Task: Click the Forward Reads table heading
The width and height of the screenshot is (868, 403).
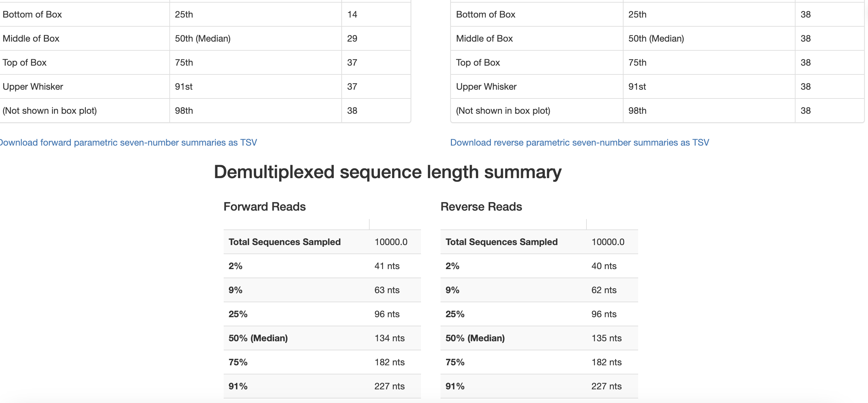Action: [265, 207]
